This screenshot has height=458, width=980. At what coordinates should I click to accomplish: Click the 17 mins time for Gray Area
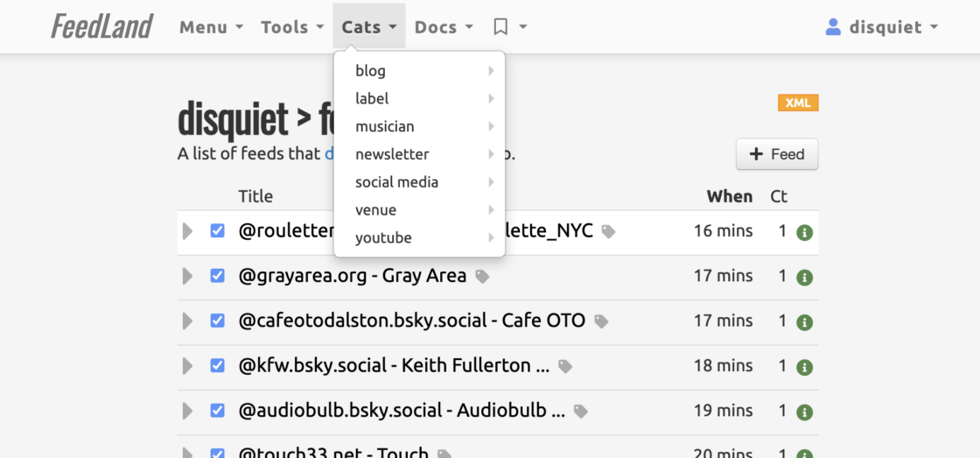tap(723, 276)
